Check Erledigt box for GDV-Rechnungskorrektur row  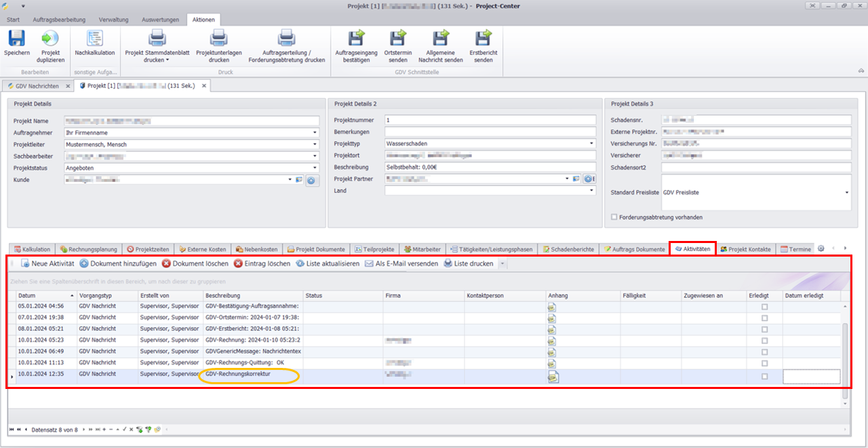765,376
